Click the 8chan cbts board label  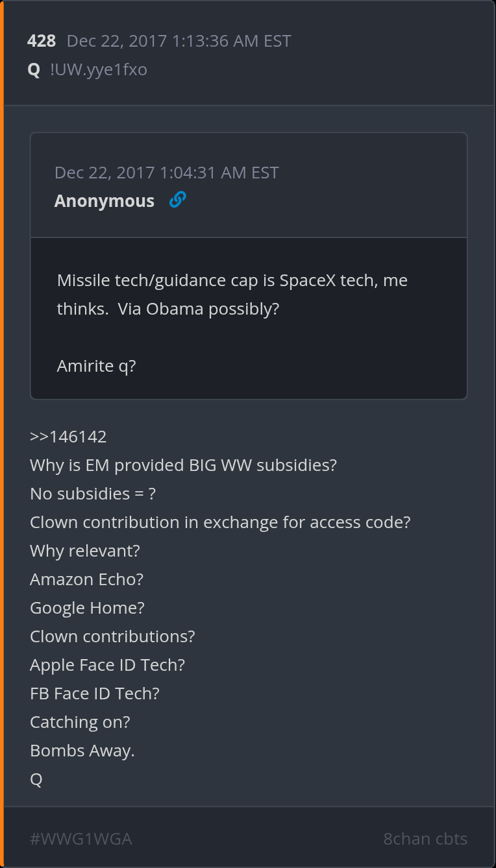[x=425, y=839]
